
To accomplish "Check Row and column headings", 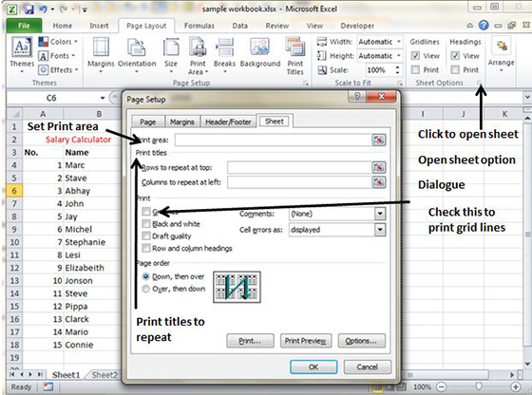I will 146,248.
